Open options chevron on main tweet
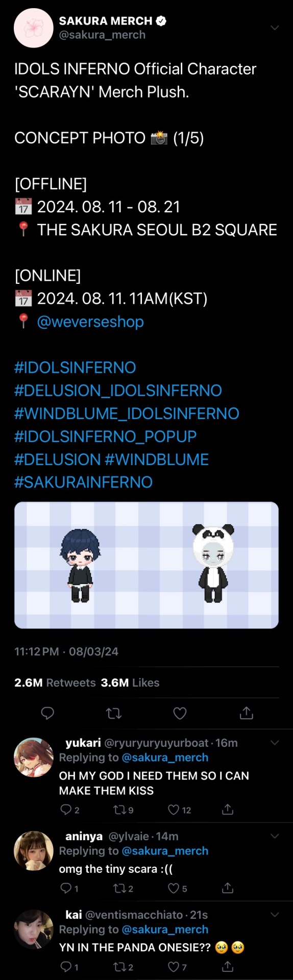 (x=275, y=28)
